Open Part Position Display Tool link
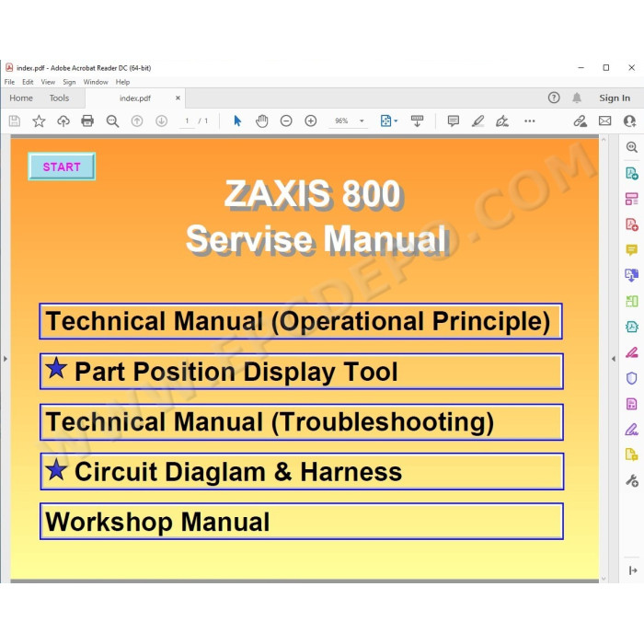 click(302, 372)
